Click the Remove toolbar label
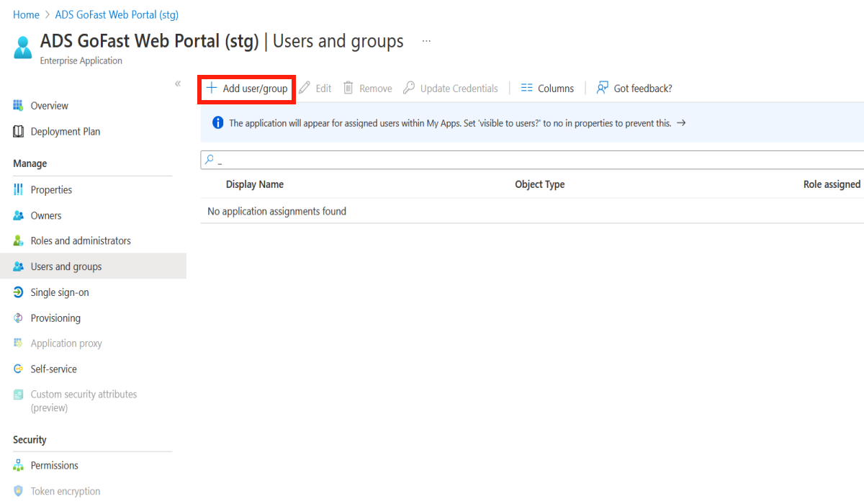 tap(376, 89)
